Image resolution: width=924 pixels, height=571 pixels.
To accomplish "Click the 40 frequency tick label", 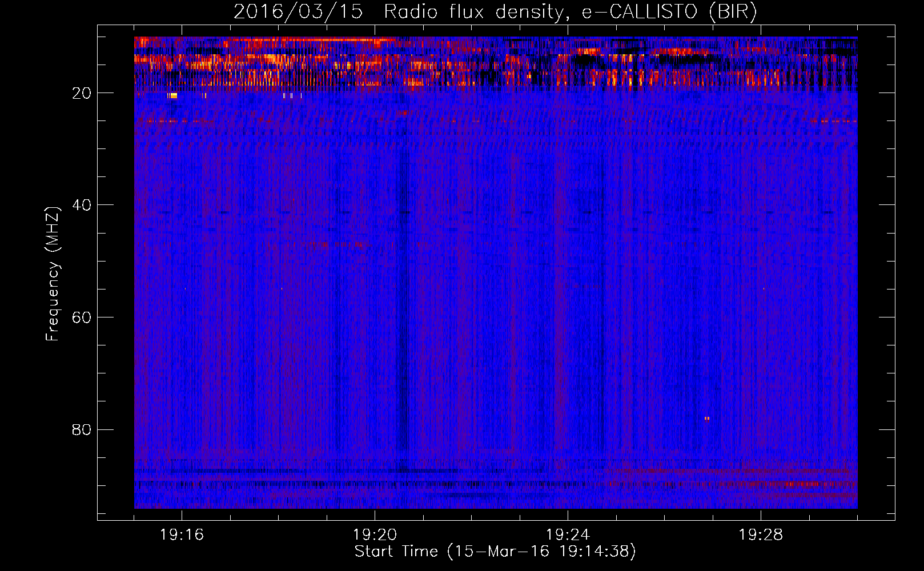I will coord(82,205).
